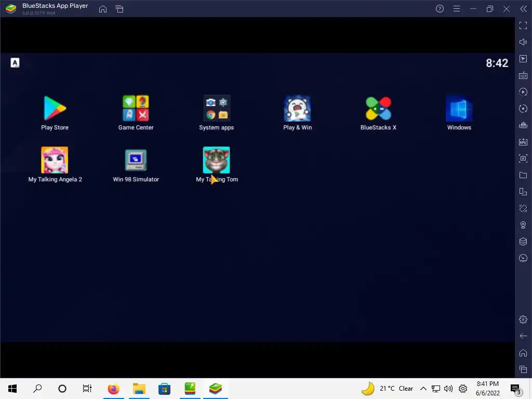Image resolution: width=532 pixels, height=399 pixels.
Task: Open the multi-instance tabs icon in the title bar
Action: pos(119,9)
